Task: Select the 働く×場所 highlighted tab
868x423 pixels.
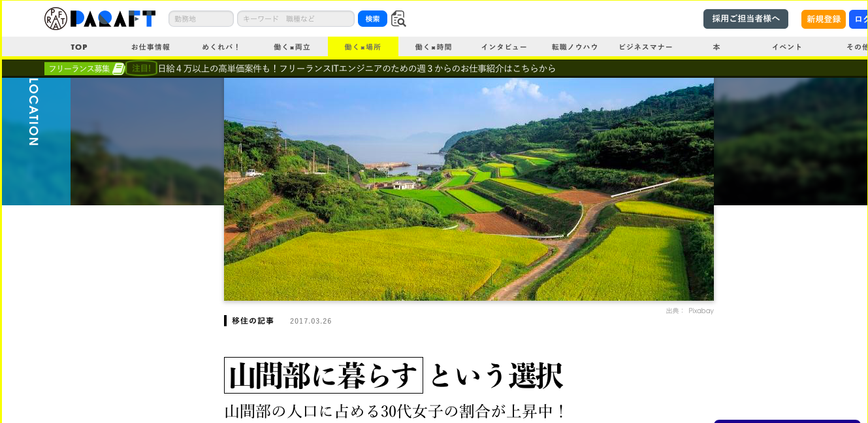Action: click(362, 47)
